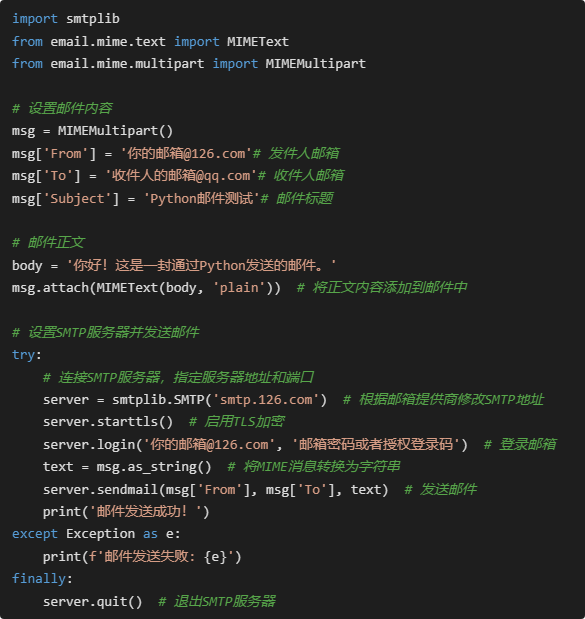This screenshot has height=619, width=585.
Task: Click the 'except Exception as e:' line
Action: tap(96, 534)
